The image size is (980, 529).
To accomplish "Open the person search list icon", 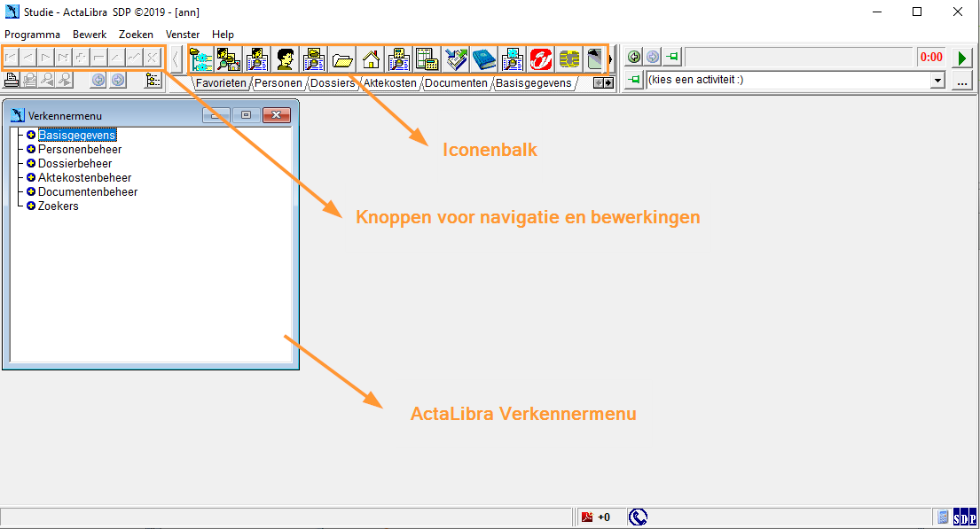I will pyautogui.click(x=257, y=60).
